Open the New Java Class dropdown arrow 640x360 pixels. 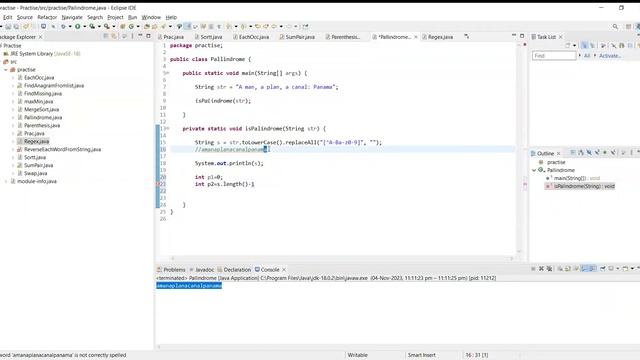pyautogui.click(x=138, y=27)
